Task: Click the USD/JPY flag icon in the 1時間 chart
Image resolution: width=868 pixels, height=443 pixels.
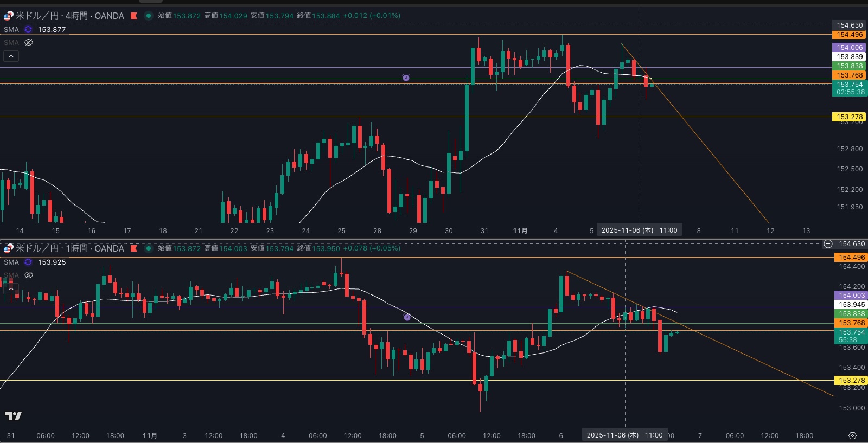Action: (8, 248)
